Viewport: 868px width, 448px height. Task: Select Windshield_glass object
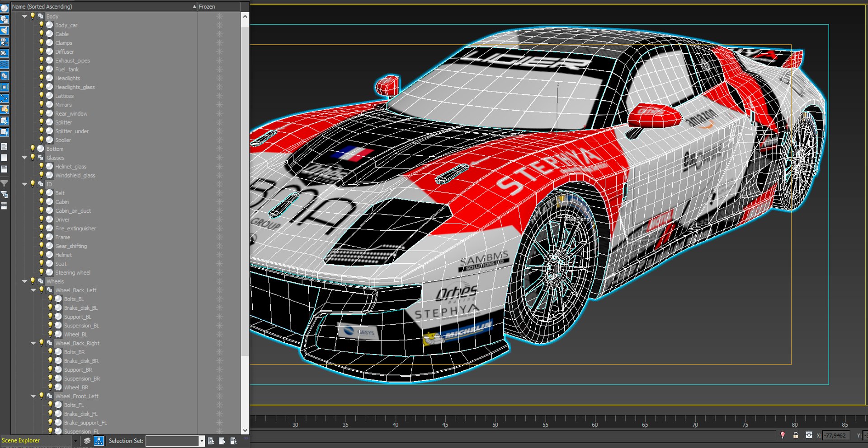tap(75, 175)
